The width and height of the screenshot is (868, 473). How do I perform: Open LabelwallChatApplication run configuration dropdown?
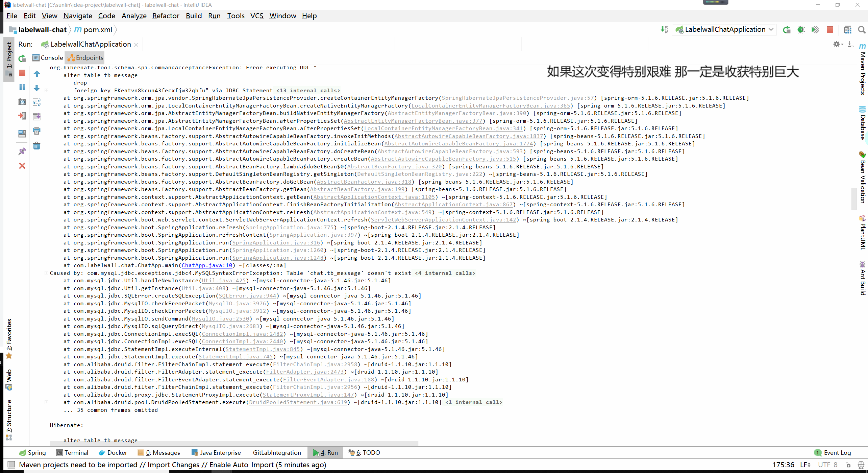724,30
